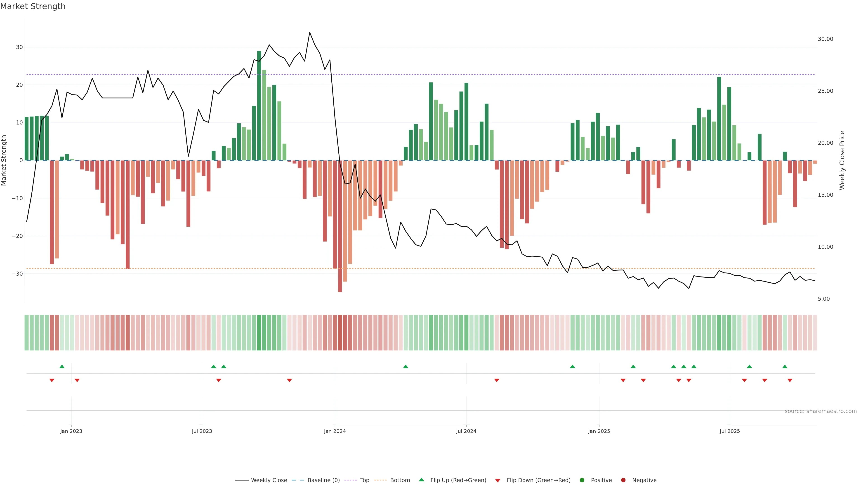This screenshot has width=868, height=488.
Task: Click the Jan 2024 x-axis label
Action: (x=335, y=431)
